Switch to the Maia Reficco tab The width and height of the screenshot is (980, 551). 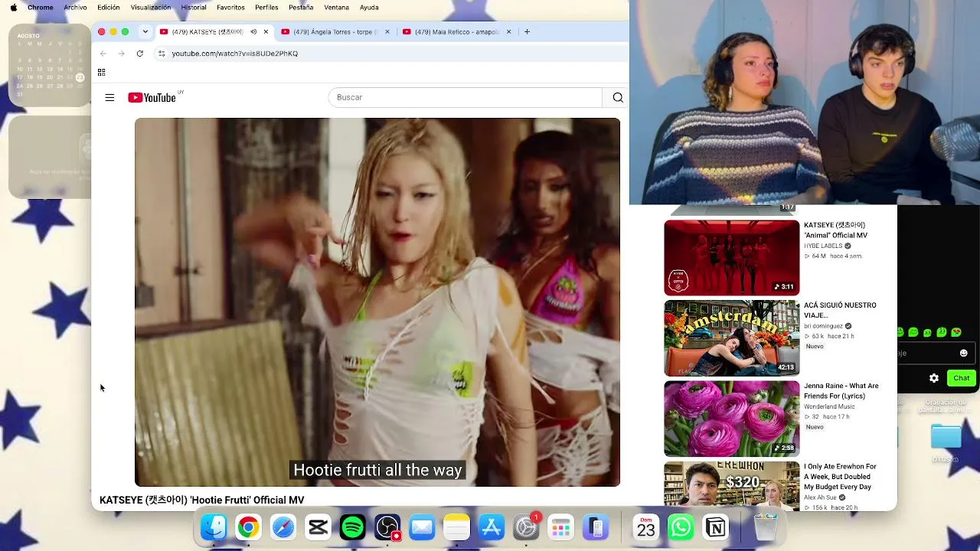(x=457, y=31)
